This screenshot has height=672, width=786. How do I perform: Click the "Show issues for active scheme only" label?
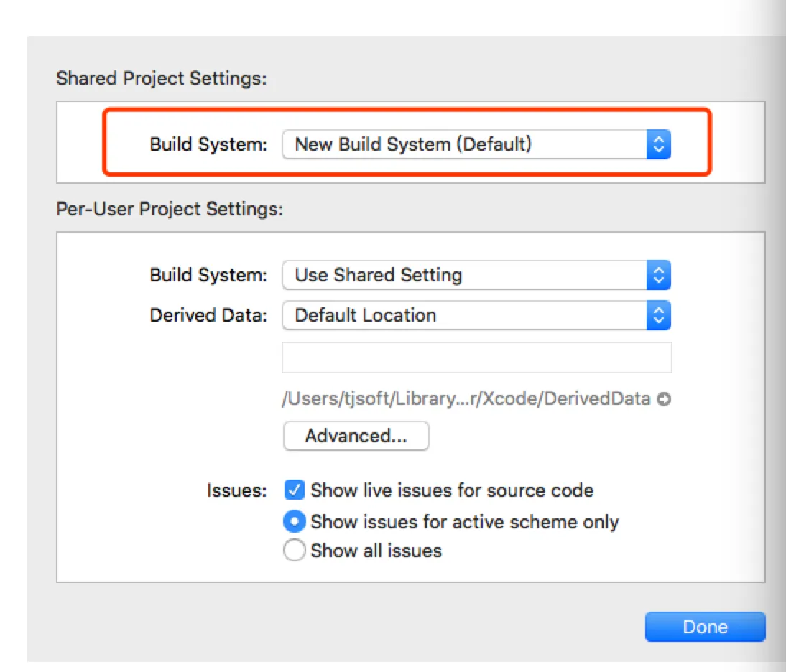(x=464, y=521)
